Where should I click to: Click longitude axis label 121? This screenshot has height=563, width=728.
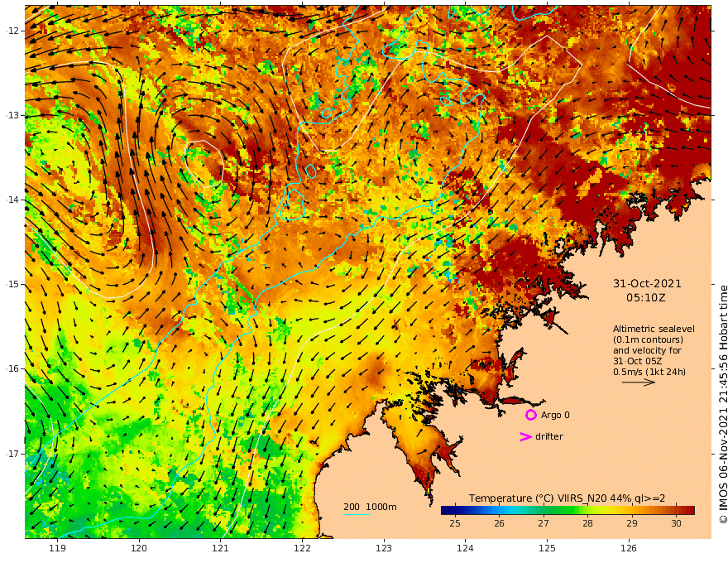point(221,548)
